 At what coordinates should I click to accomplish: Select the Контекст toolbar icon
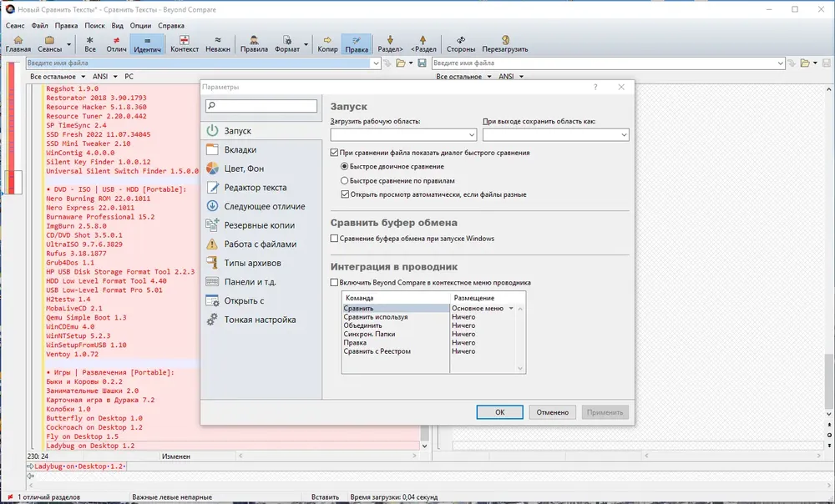click(185, 44)
